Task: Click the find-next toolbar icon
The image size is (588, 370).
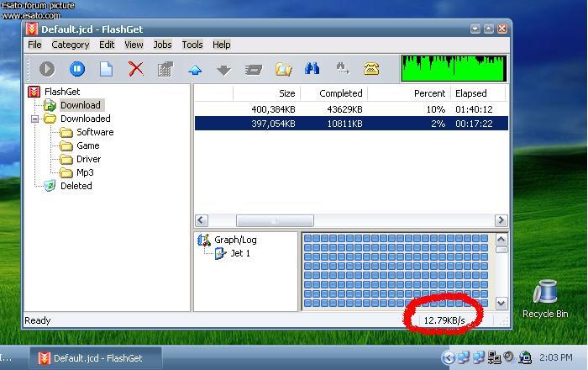Action: [x=342, y=69]
